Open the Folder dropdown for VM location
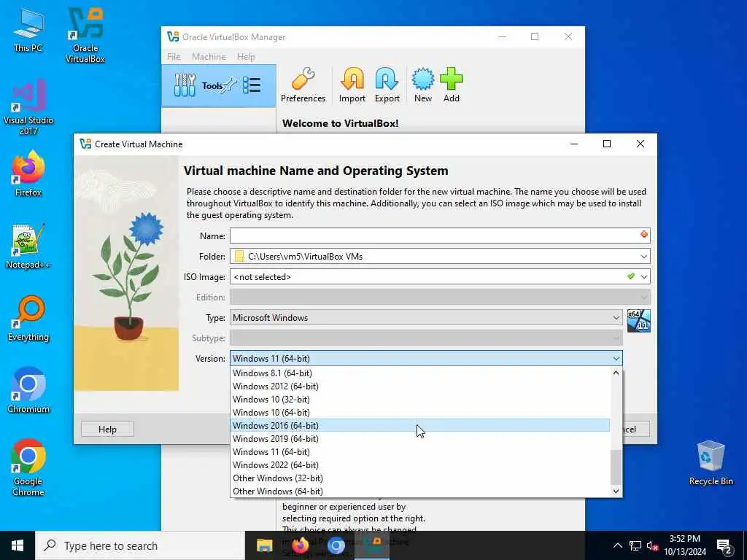This screenshot has width=747, height=560. pyautogui.click(x=643, y=256)
